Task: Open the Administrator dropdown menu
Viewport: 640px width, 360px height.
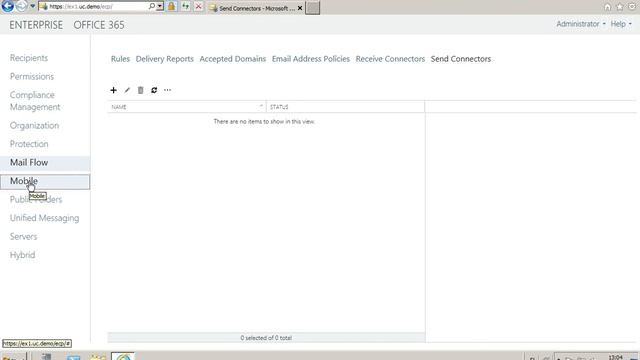Action: coord(581,24)
